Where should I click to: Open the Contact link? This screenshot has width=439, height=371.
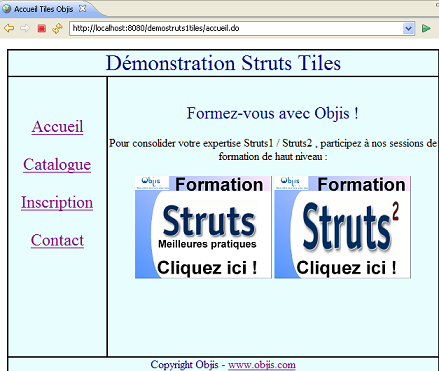pos(57,240)
